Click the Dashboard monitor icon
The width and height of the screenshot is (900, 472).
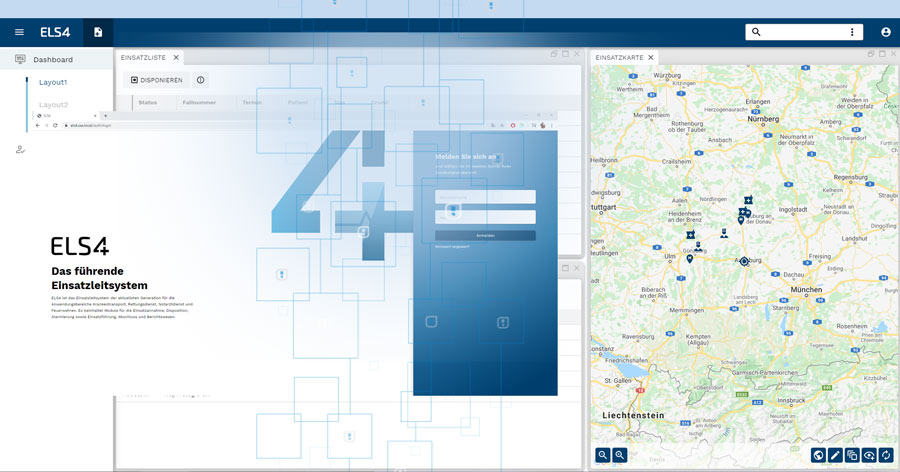coord(20,59)
